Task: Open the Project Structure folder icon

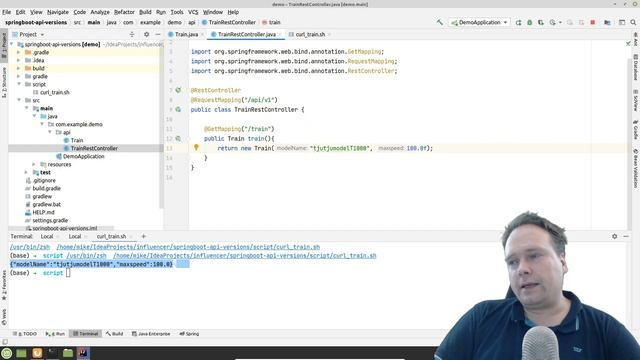Action: [607, 22]
